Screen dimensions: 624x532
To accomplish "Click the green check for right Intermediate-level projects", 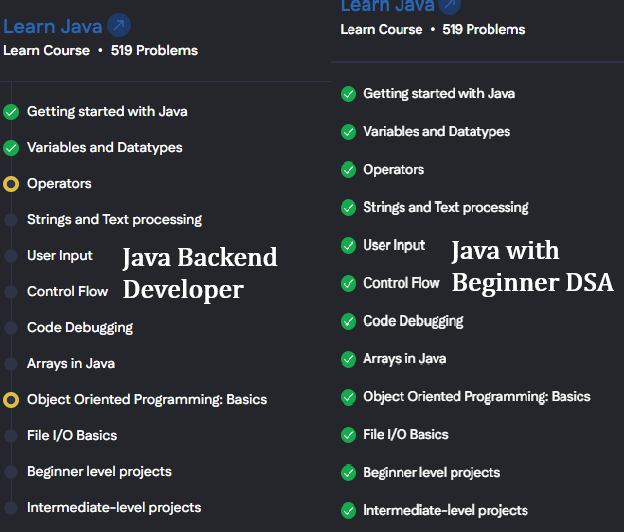I will [x=349, y=511].
